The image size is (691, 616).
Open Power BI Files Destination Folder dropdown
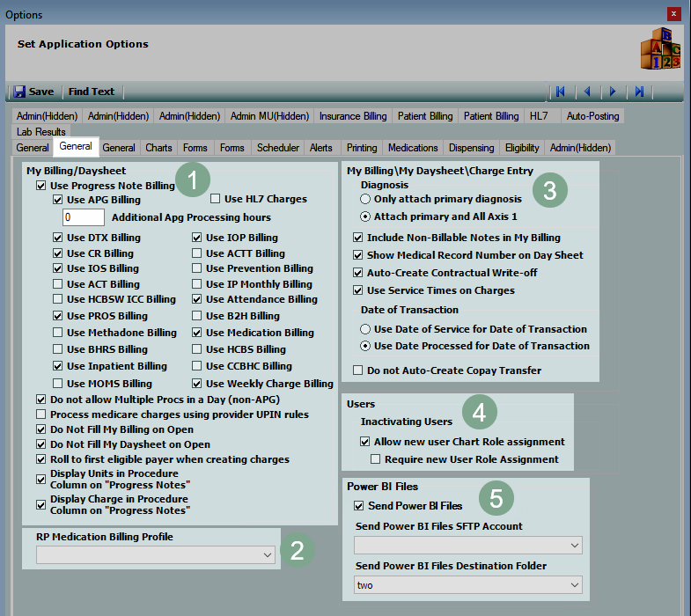575,585
